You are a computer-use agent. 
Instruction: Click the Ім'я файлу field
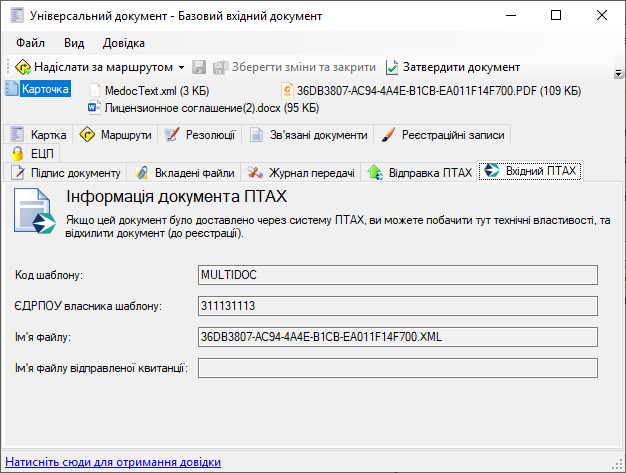click(x=398, y=337)
